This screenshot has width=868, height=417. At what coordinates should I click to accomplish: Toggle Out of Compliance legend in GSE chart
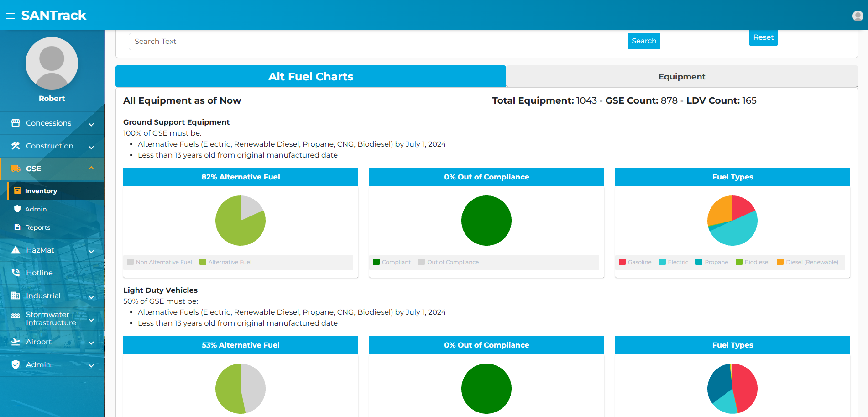click(x=448, y=262)
